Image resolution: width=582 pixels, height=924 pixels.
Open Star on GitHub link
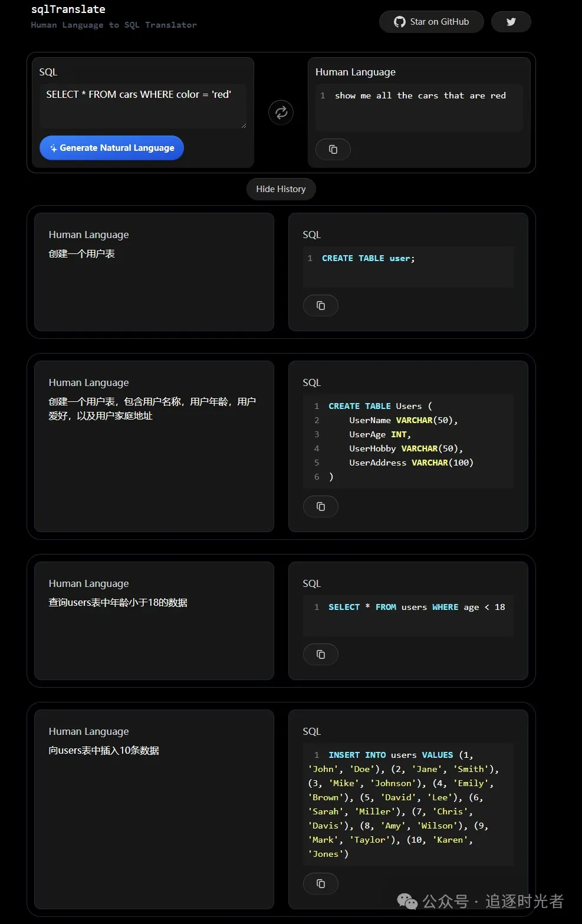point(432,22)
